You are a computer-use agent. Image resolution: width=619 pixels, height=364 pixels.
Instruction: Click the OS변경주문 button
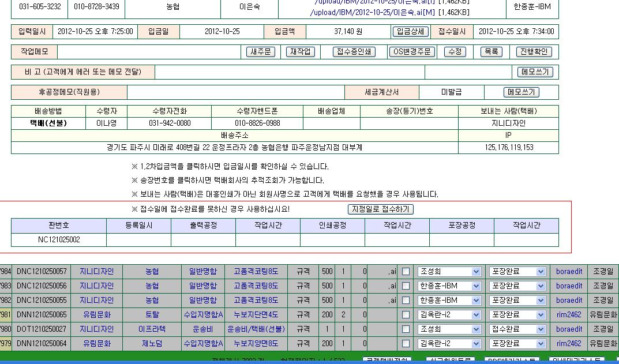click(412, 52)
